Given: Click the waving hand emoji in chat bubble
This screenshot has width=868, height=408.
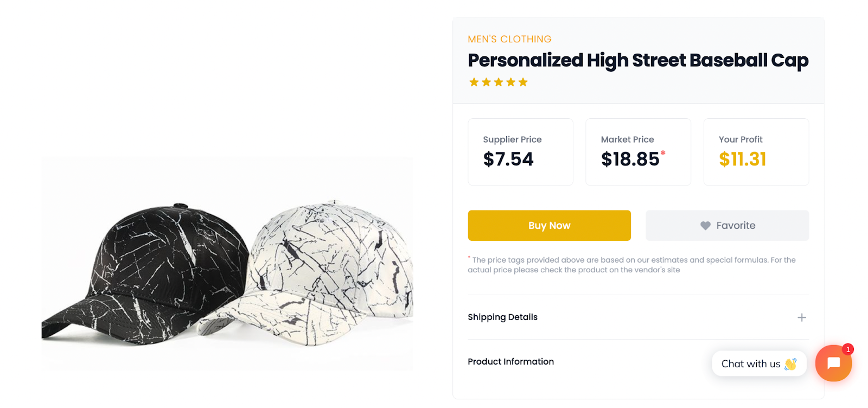Looking at the screenshot, I should coord(790,364).
